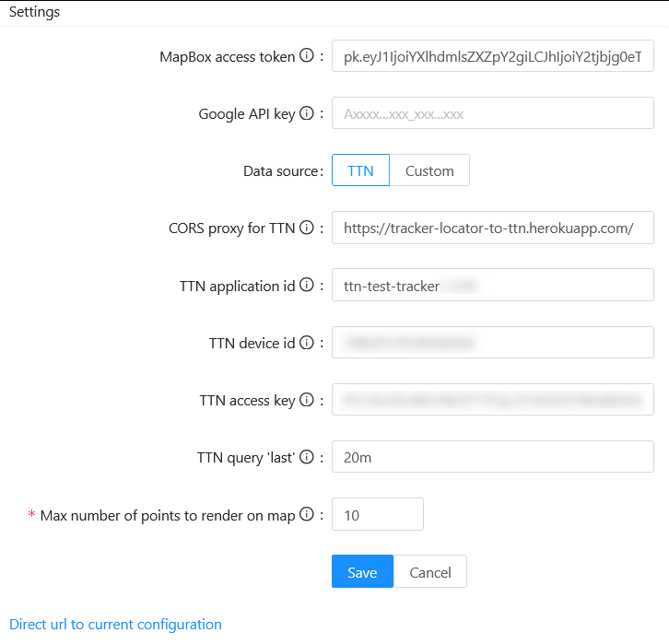
Task: Click the TTN application id input
Action: (492, 286)
